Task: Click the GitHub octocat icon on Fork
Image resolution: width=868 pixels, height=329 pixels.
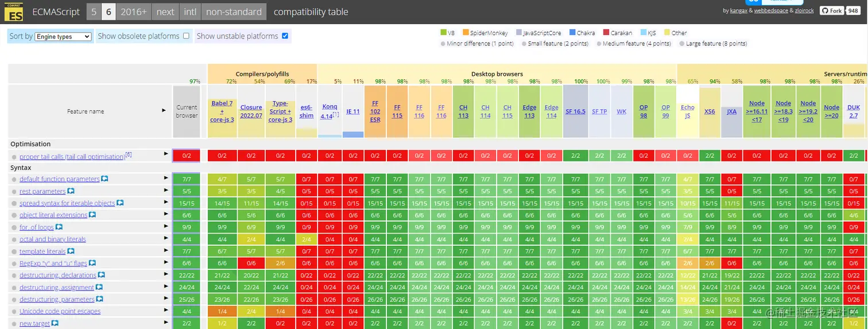Action: pos(824,11)
